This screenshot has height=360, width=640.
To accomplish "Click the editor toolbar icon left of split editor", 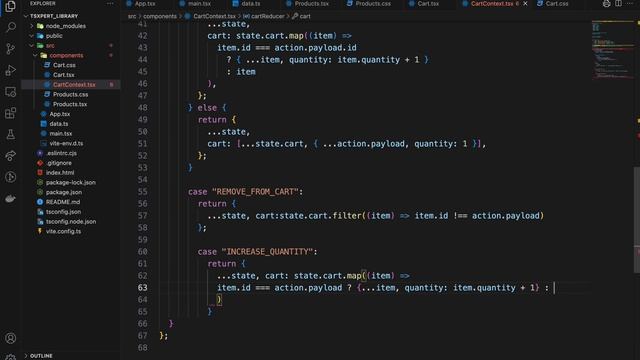I will coord(607,3).
